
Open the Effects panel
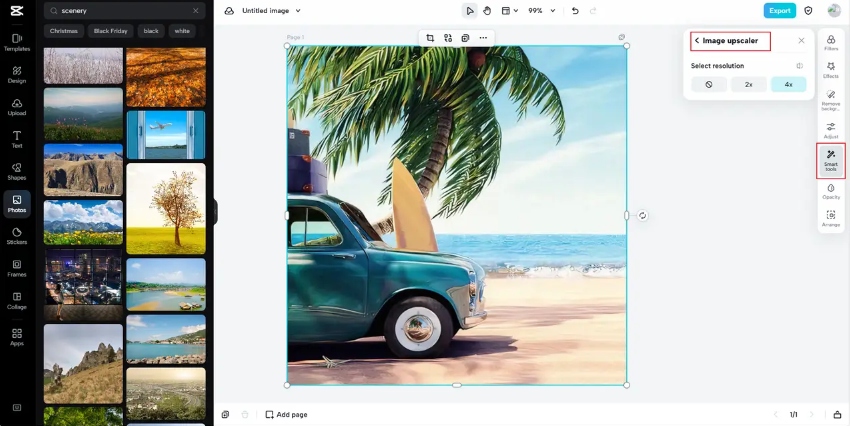point(831,70)
